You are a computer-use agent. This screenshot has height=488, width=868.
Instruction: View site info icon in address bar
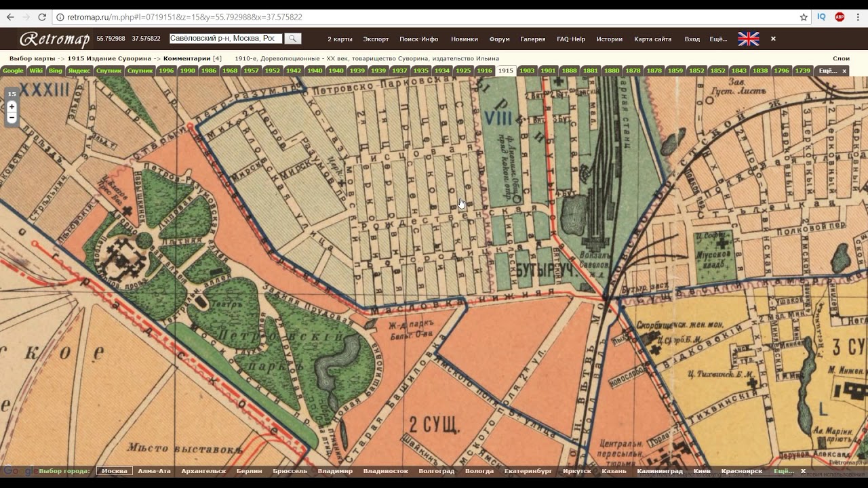pos(60,17)
